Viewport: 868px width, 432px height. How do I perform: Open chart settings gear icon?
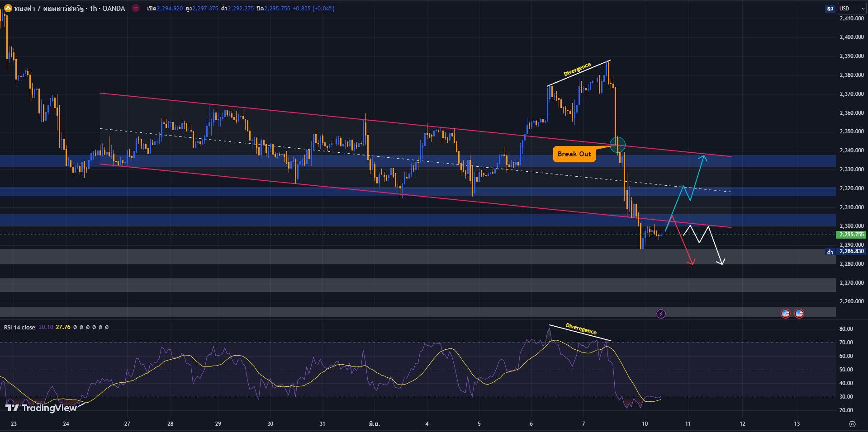tap(852, 424)
